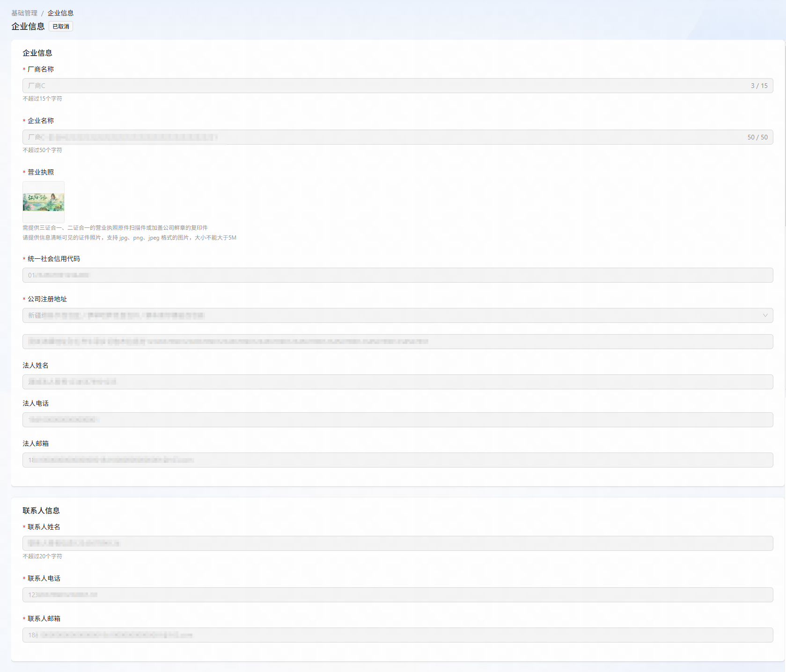Click the 已取消 status tag

[x=61, y=27]
